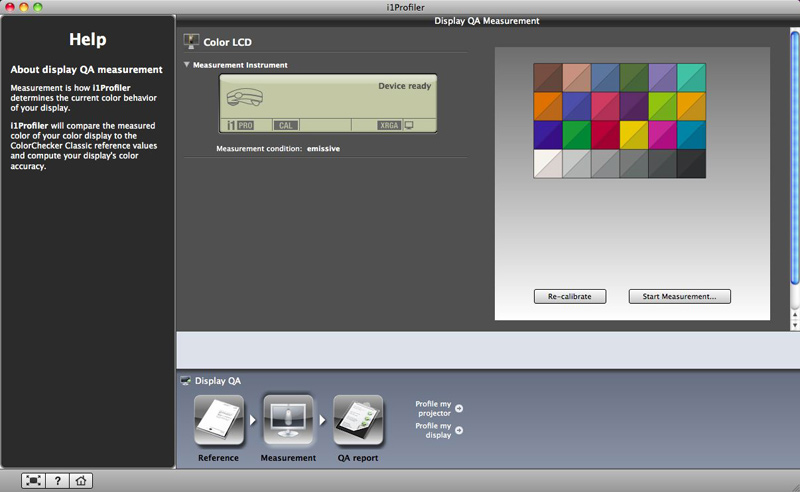This screenshot has height=492, width=800.
Task: Click the Device ready status text
Action: [405, 86]
